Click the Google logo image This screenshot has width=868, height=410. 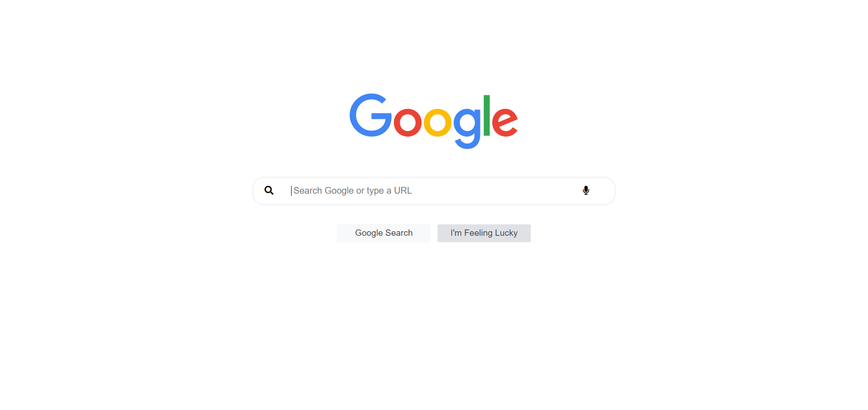point(434,121)
